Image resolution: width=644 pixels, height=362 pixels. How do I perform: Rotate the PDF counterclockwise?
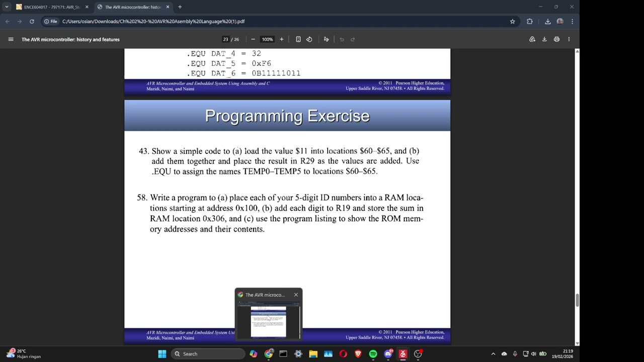click(309, 39)
